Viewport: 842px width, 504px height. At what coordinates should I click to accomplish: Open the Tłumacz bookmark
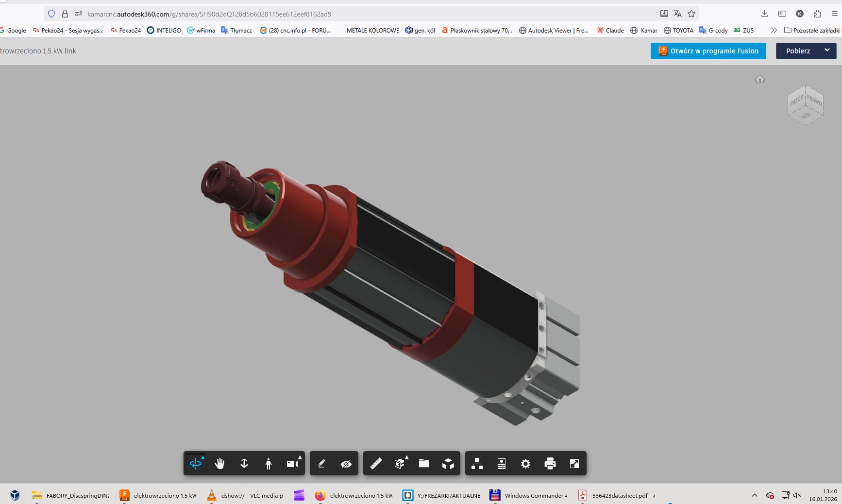(x=236, y=30)
